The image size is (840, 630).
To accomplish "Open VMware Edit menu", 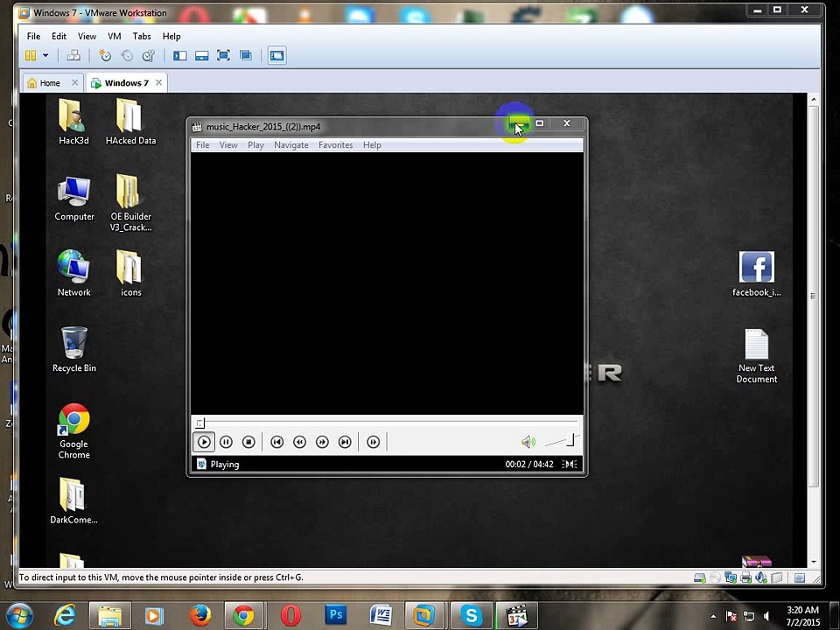I will (59, 37).
